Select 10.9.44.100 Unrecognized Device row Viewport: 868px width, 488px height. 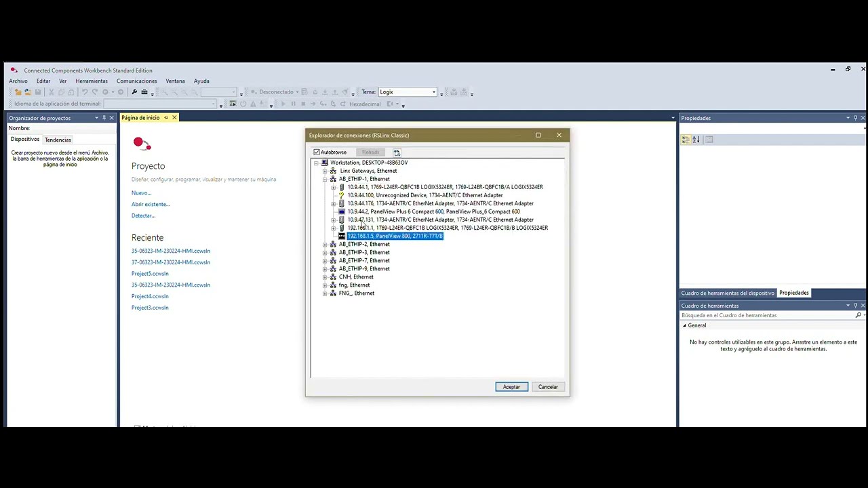pyautogui.click(x=425, y=195)
